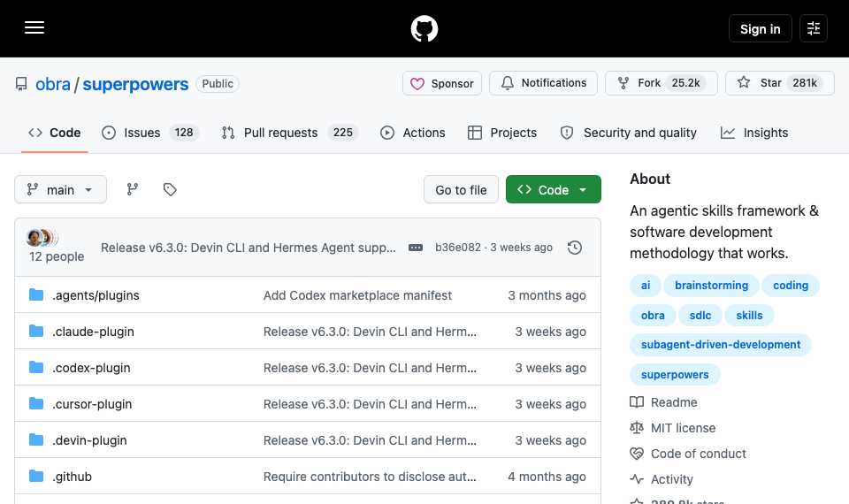This screenshot has height=504, width=849.
Task: Open Notifications bell button
Action: [543, 83]
